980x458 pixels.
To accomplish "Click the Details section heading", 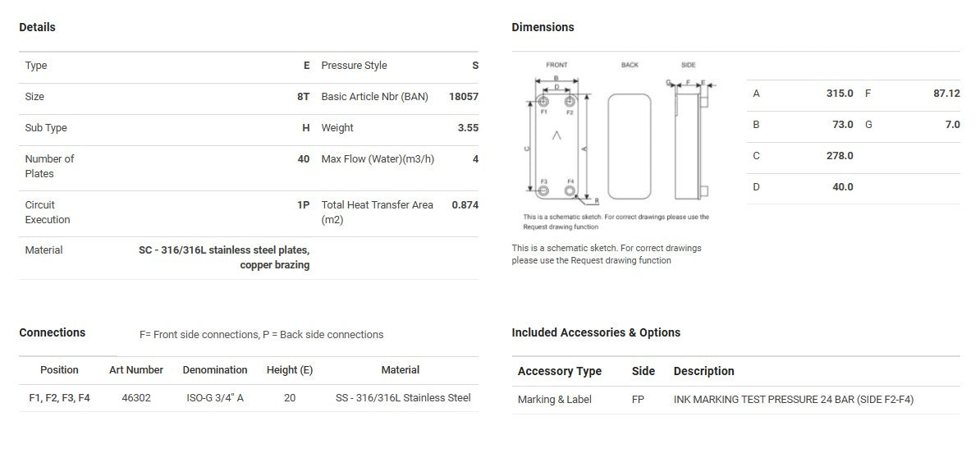I will (37, 27).
